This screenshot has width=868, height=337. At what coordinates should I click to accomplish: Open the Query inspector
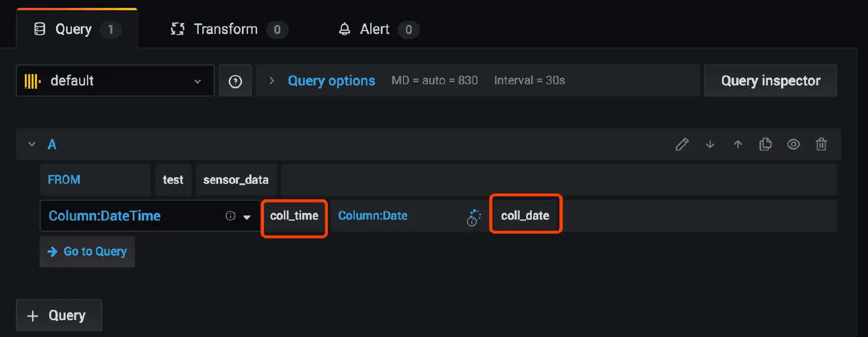770,81
